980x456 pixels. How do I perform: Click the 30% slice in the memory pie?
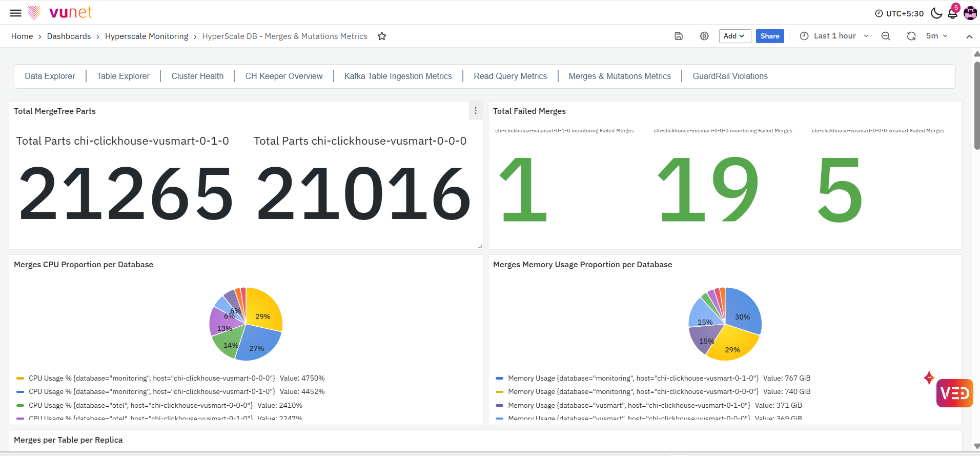click(744, 311)
